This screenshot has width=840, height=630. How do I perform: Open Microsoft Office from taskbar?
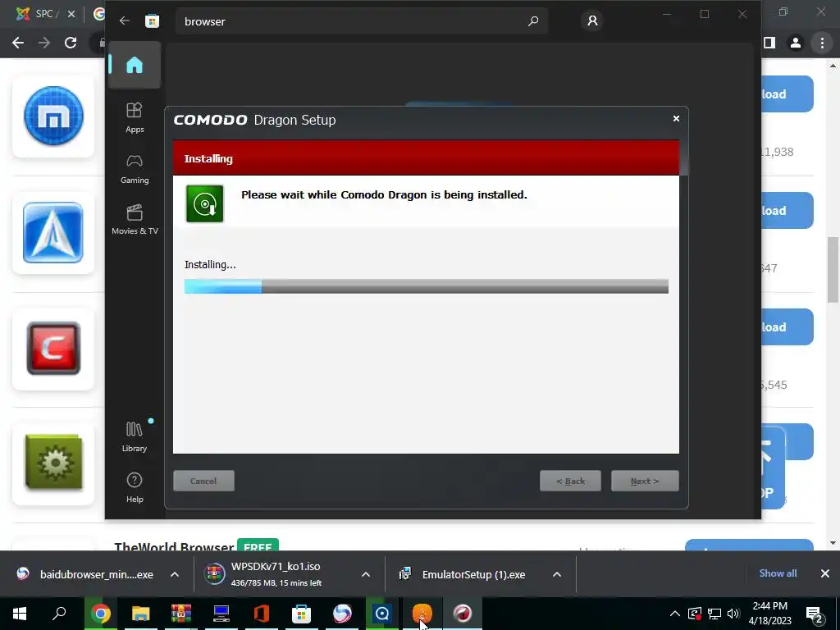click(262, 614)
